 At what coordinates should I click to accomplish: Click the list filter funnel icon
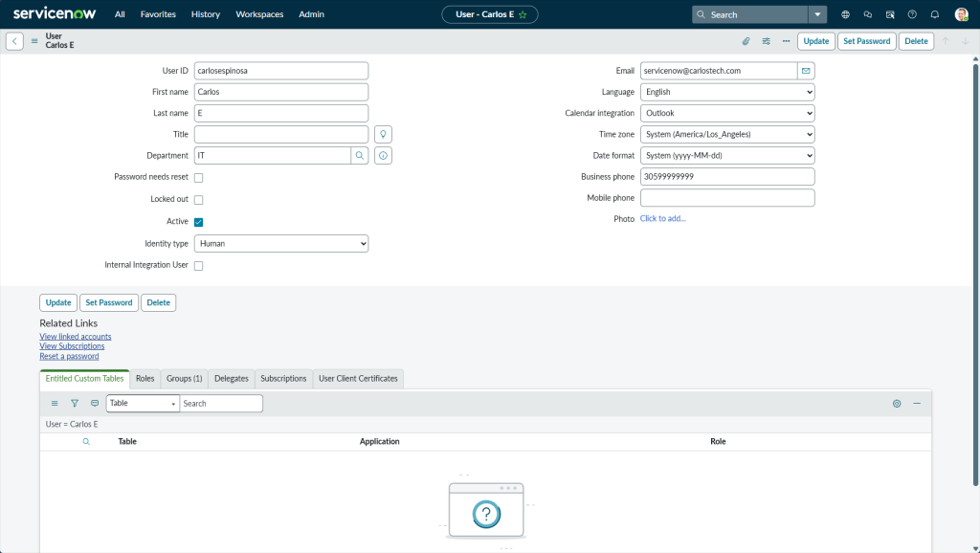75,404
